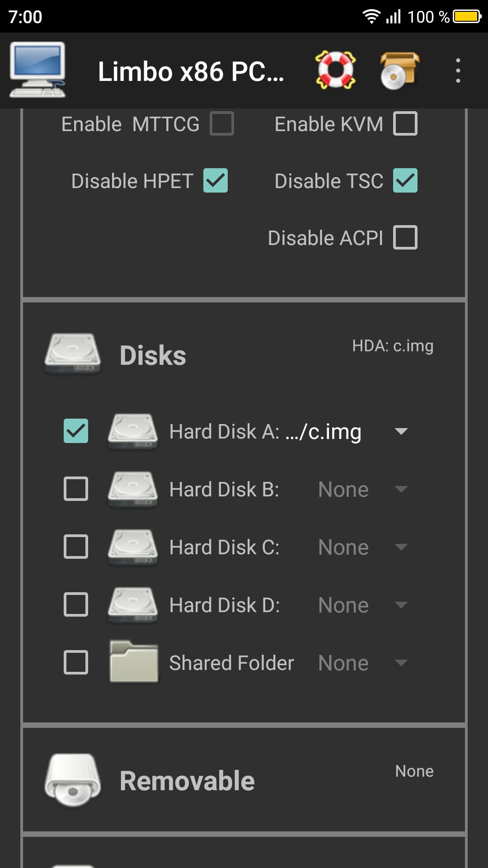
Task: Tap the Limbo computer app icon
Action: coord(38,70)
